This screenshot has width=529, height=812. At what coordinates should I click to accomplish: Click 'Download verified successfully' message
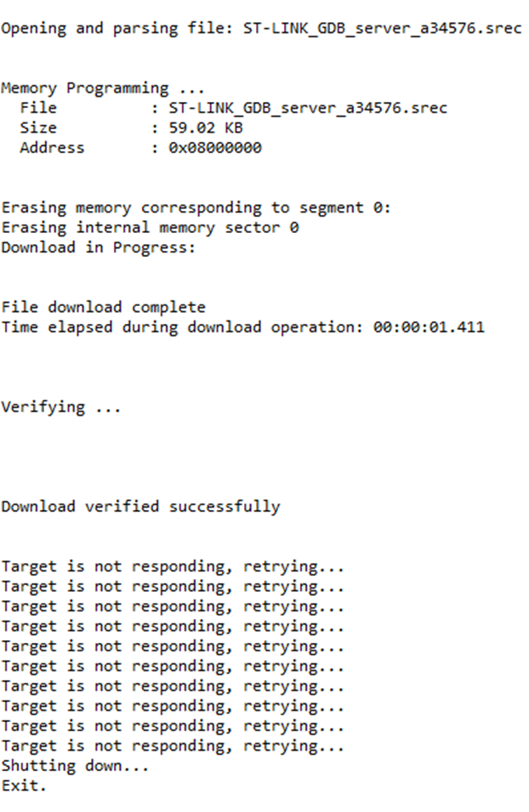coord(140,507)
